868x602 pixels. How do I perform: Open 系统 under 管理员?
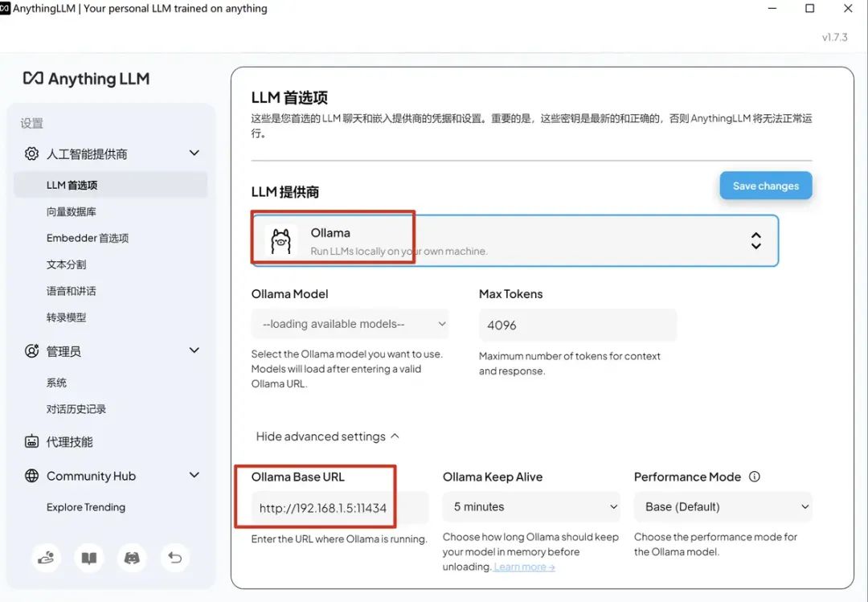tap(56, 383)
